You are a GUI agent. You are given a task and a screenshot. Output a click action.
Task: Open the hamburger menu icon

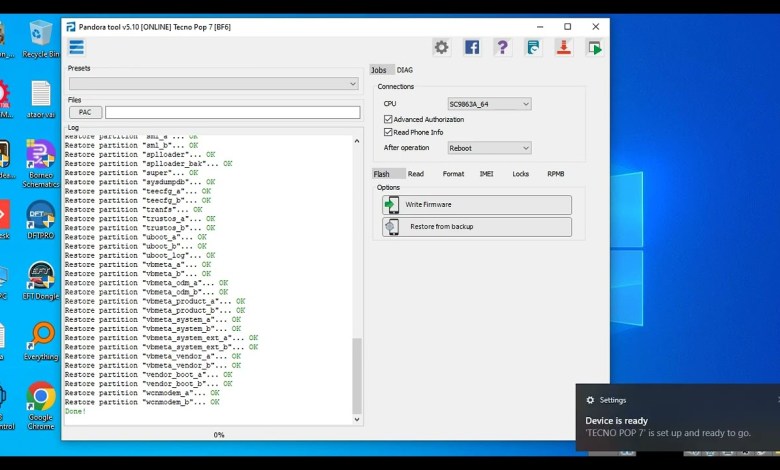coord(76,47)
